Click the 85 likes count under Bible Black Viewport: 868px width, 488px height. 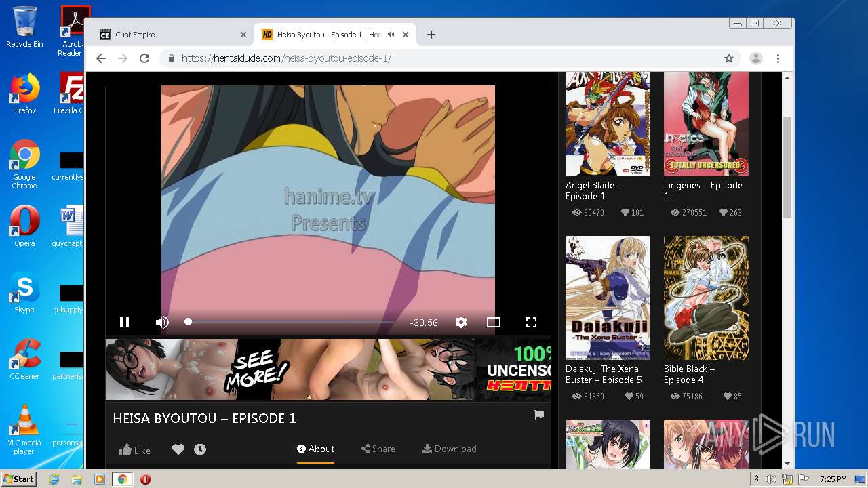pos(732,396)
